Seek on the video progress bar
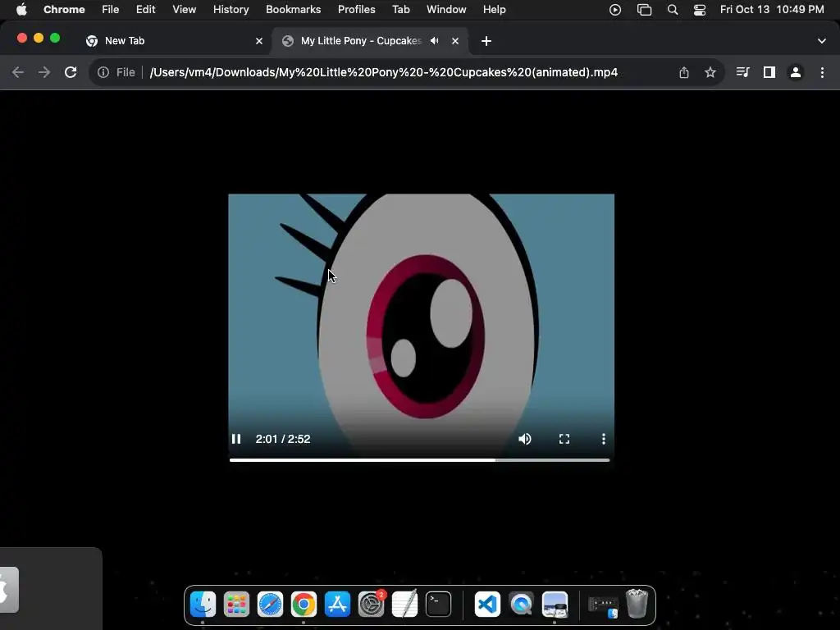The width and height of the screenshot is (840, 630). pyautogui.click(x=419, y=459)
